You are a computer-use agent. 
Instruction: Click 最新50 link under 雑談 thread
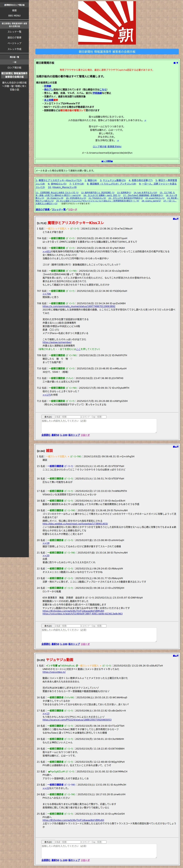click(x=55, y=644)
